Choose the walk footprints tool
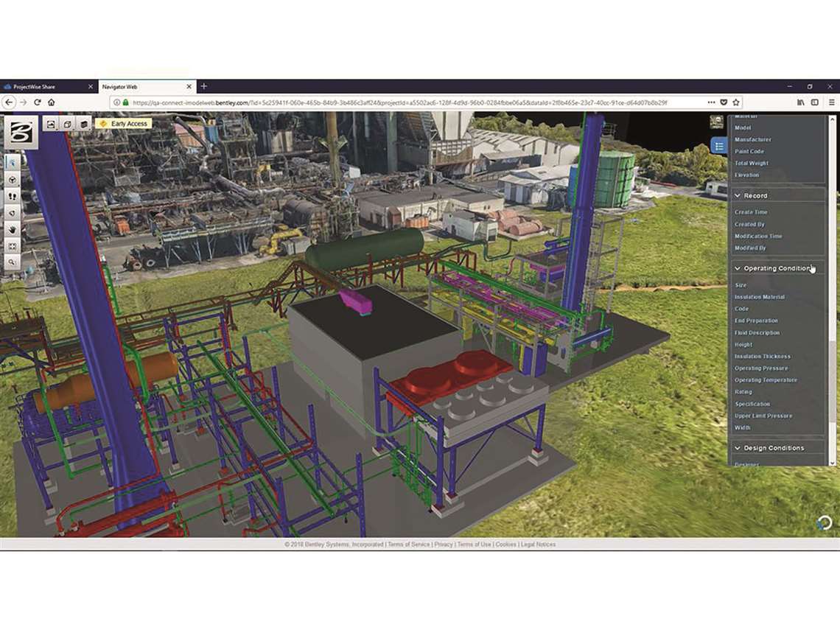Image resolution: width=840 pixels, height=630 pixels. (13, 197)
